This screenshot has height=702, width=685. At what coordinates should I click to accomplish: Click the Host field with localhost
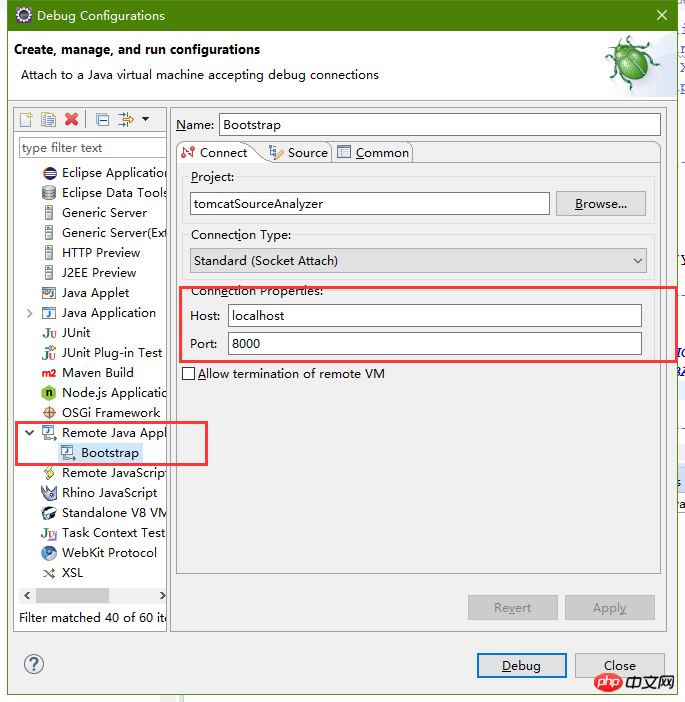coord(435,316)
